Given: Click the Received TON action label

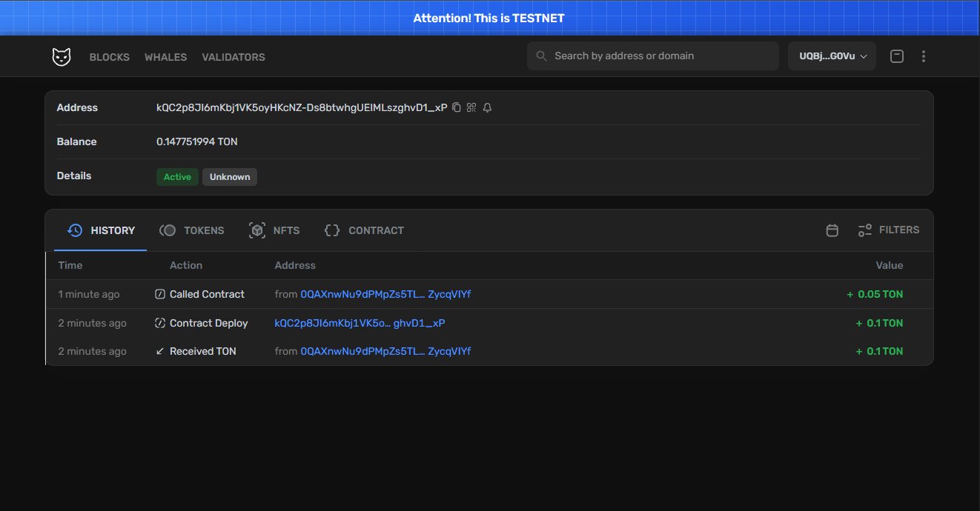Looking at the screenshot, I should pos(203,351).
